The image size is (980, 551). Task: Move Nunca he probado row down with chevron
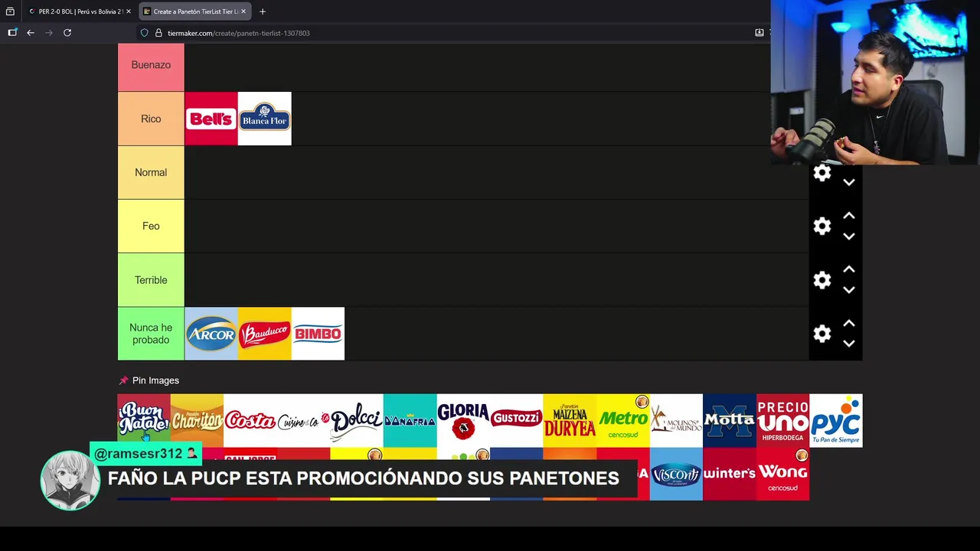point(849,344)
